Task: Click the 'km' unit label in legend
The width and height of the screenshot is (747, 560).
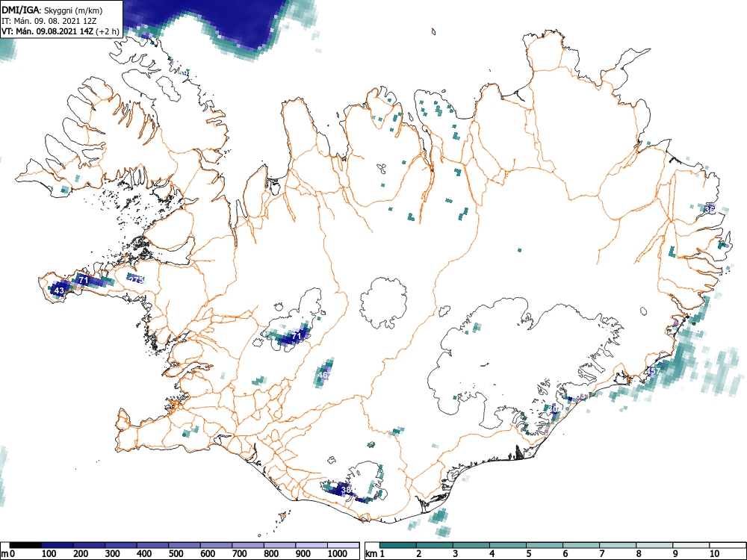Action: point(371,554)
